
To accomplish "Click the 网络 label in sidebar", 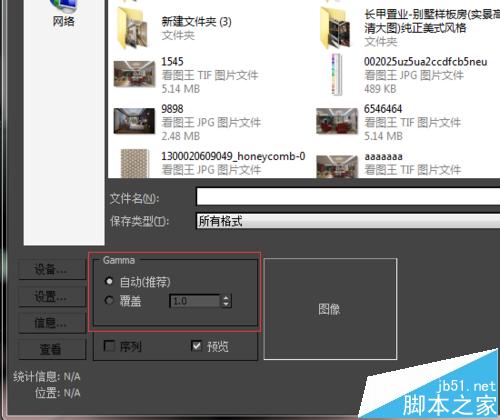I will [x=64, y=21].
